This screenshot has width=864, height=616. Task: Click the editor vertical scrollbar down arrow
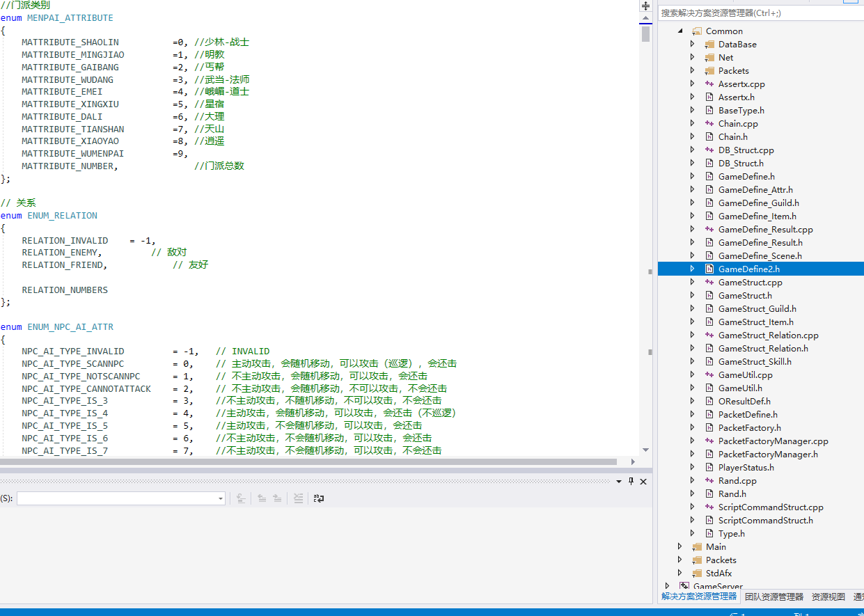pyautogui.click(x=645, y=450)
